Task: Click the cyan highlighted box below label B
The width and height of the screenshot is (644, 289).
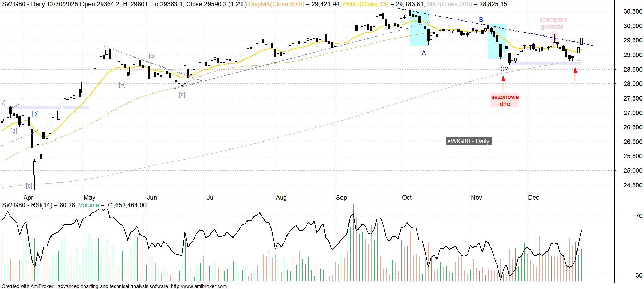Action: point(497,42)
